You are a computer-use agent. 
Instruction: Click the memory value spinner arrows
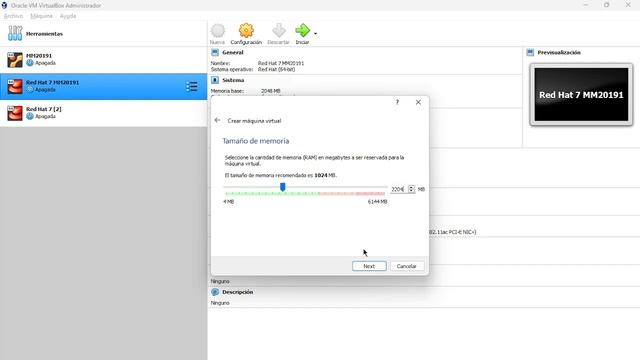tap(411, 189)
